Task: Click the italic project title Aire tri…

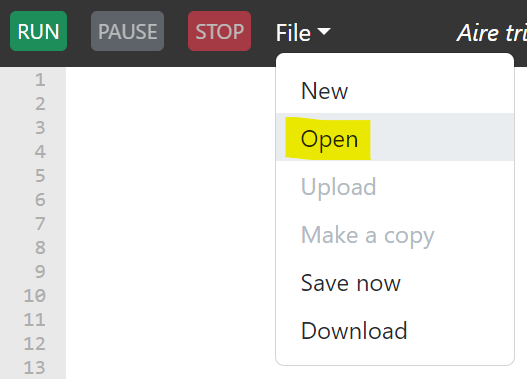Action: pos(491,33)
